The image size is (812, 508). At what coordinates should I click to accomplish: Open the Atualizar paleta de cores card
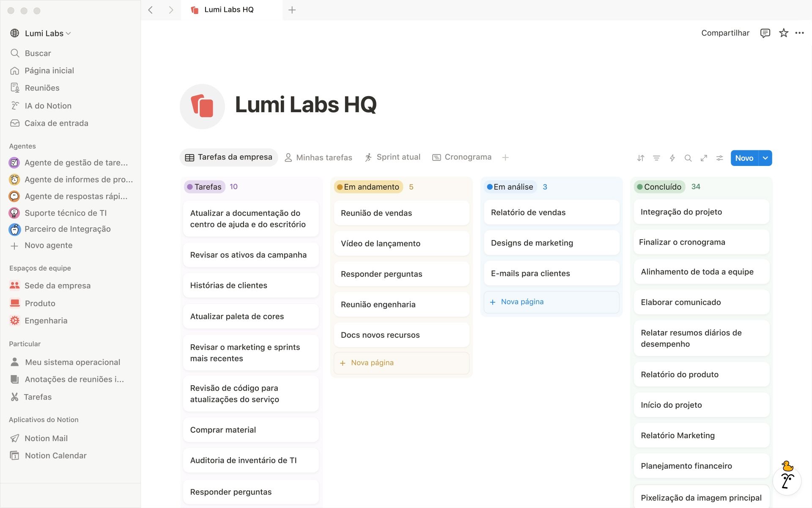pos(251,316)
